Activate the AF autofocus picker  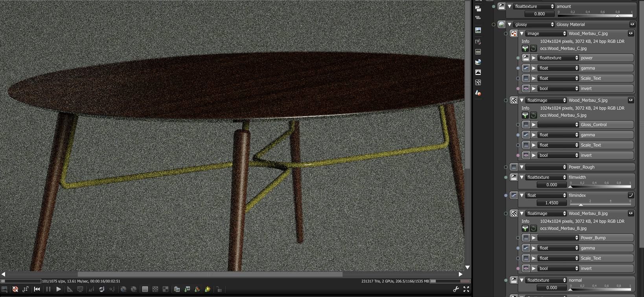pos(92,289)
